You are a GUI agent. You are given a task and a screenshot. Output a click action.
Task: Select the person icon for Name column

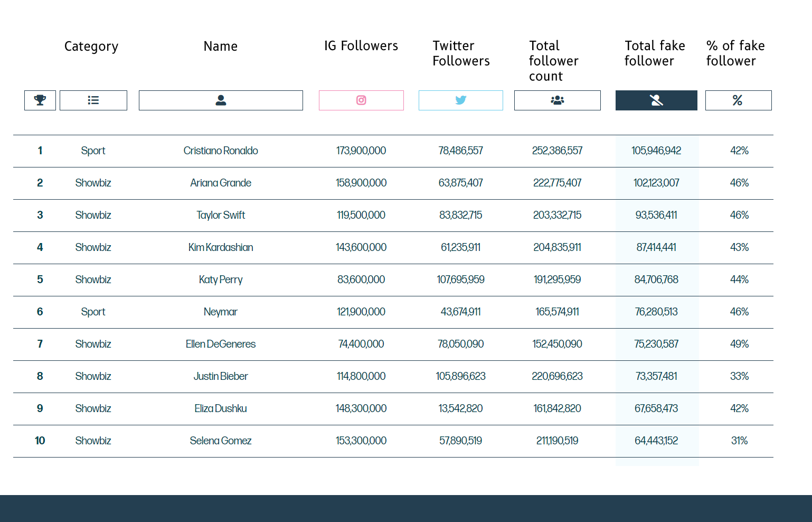tap(221, 100)
